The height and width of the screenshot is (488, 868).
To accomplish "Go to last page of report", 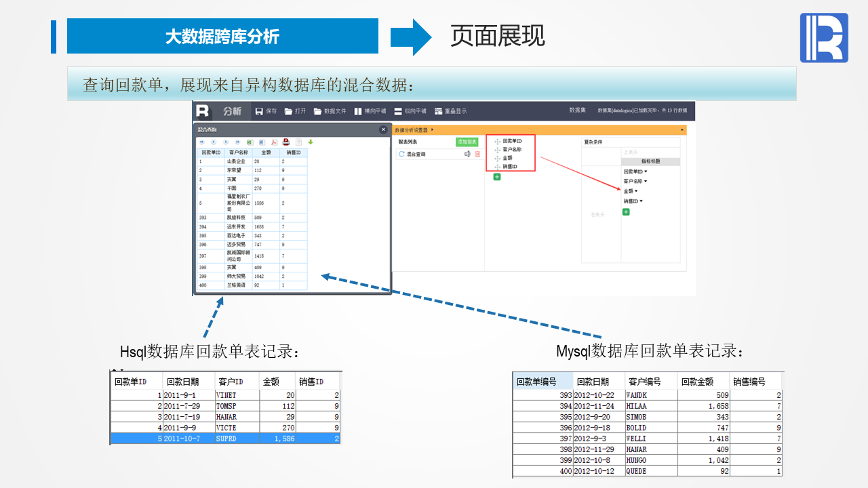I will pyautogui.click(x=237, y=142).
